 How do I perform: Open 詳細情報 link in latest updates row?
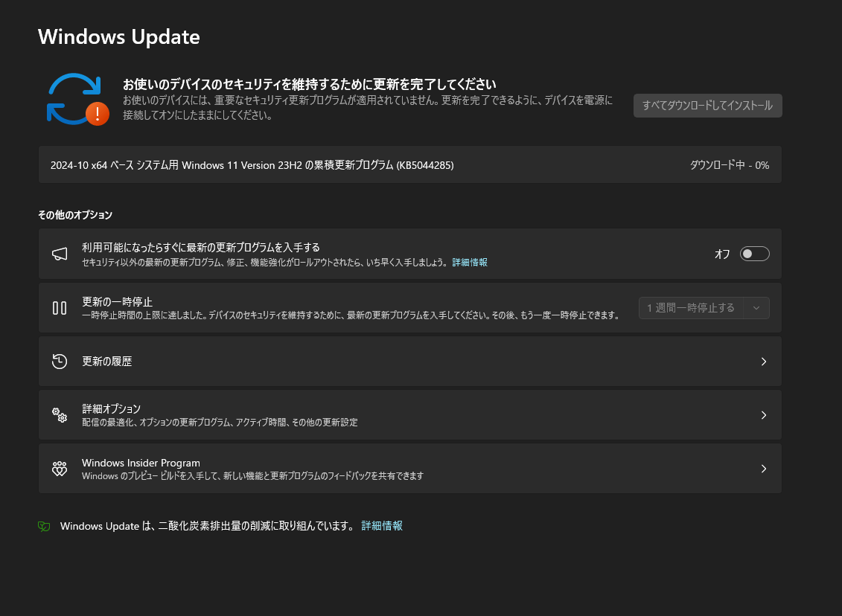tap(470, 263)
